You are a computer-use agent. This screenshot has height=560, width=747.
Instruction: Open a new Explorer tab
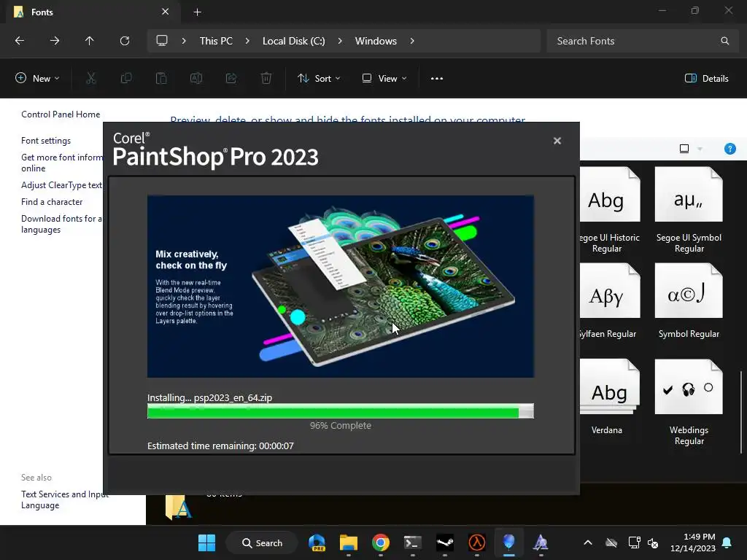click(x=197, y=12)
